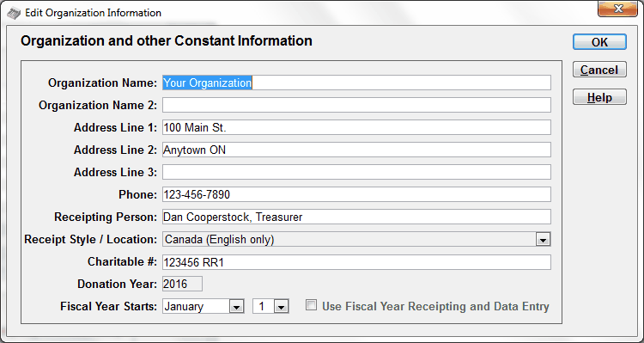
Task: Click the Cancel button
Action: point(599,70)
